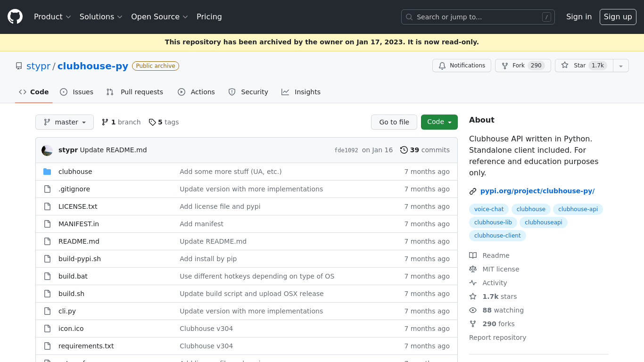Click the file icon beside README.md

47,241
